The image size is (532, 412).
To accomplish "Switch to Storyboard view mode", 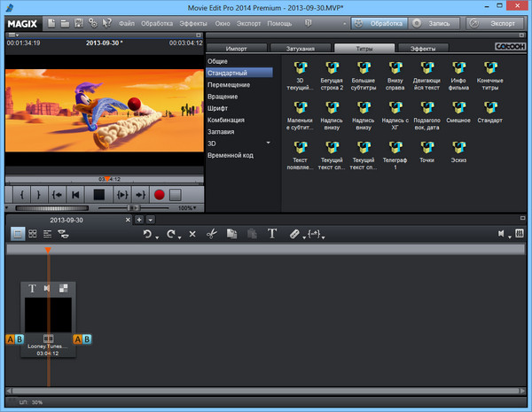I will [18, 234].
